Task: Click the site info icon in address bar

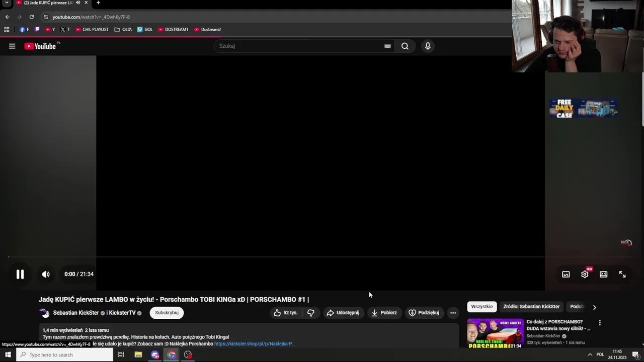Action: tap(46, 17)
